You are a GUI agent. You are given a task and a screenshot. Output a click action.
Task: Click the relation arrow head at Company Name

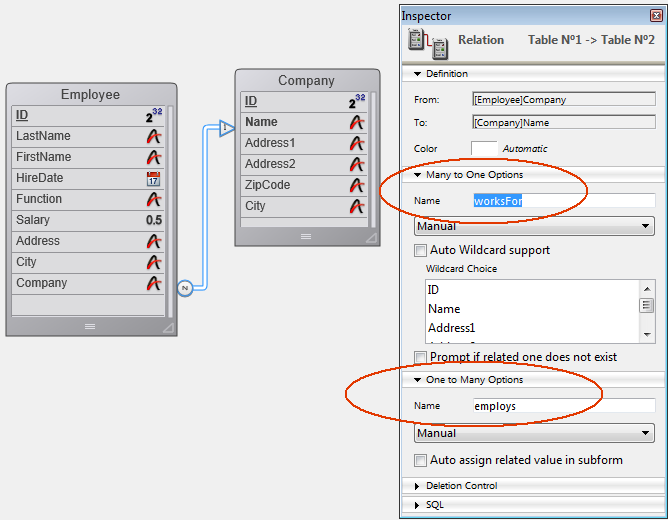pyautogui.click(x=224, y=128)
